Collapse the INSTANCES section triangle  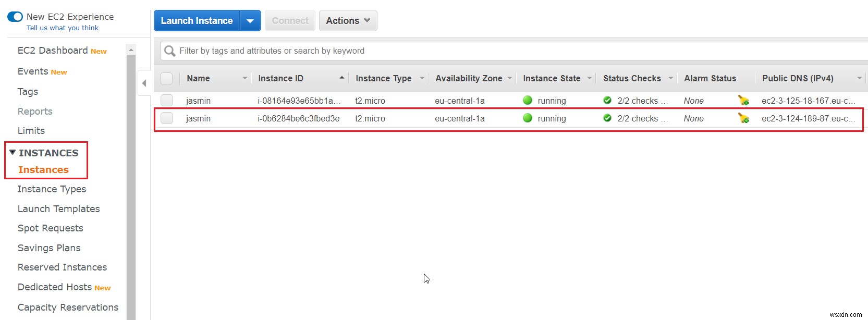click(13, 152)
